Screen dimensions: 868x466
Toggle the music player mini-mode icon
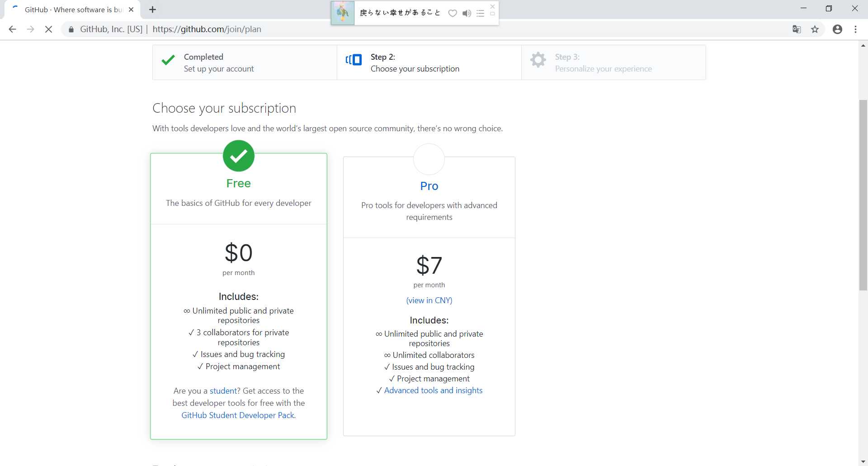pyautogui.click(x=492, y=14)
